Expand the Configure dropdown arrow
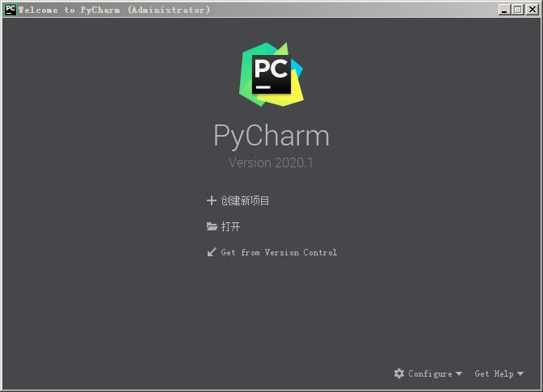The height and width of the screenshot is (392, 543). tap(459, 373)
